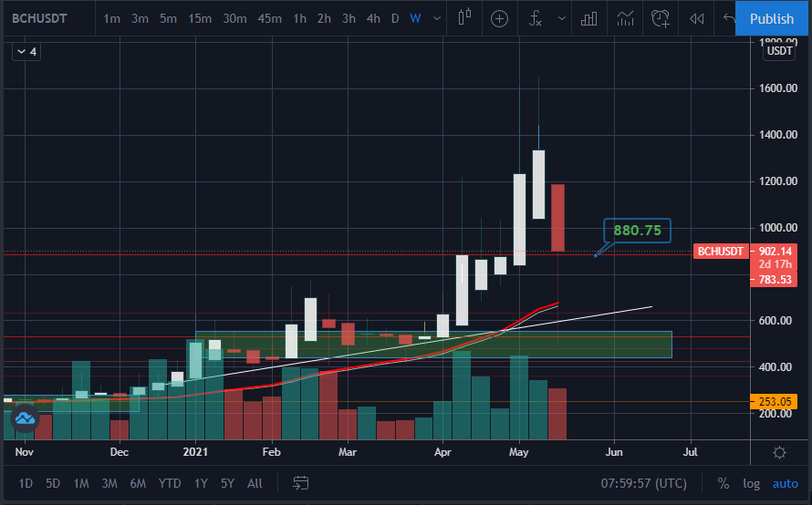Click the orange 253.05 price tag

(x=775, y=401)
